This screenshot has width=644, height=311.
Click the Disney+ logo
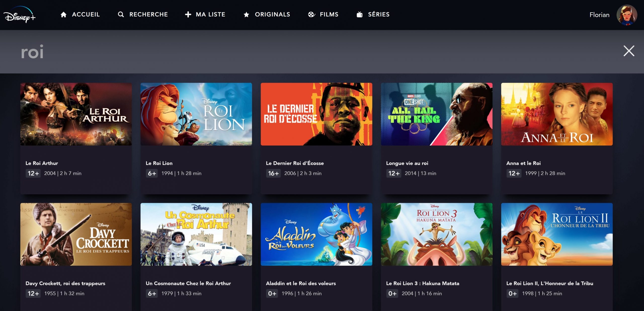click(x=19, y=14)
